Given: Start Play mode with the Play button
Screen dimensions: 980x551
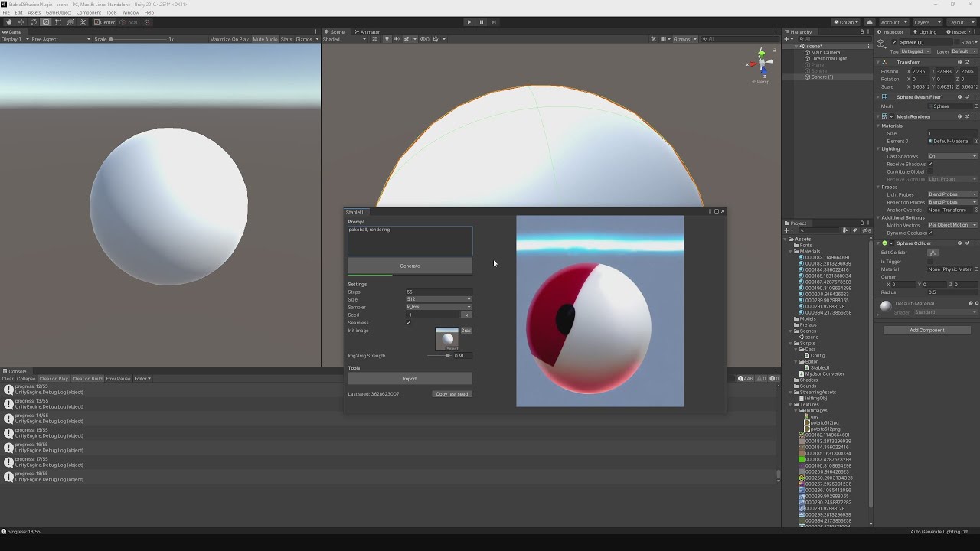Looking at the screenshot, I should tap(469, 22).
